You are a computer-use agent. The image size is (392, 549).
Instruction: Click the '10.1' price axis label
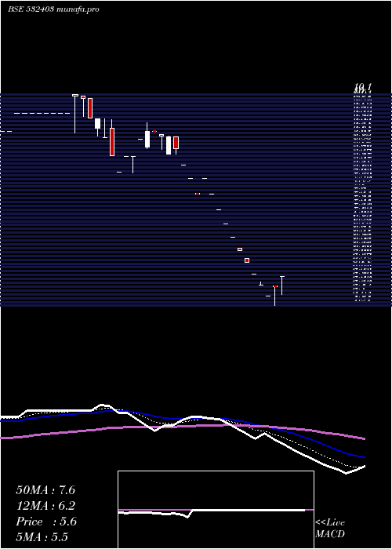pyautogui.click(x=363, y=87)
